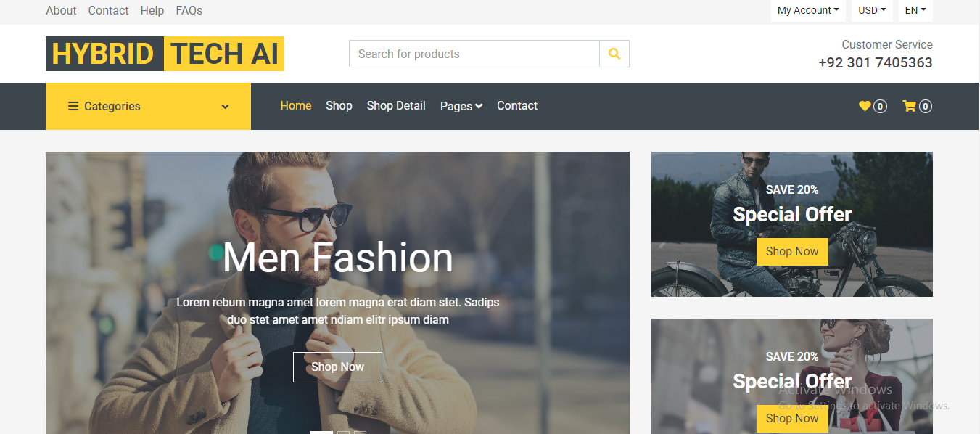Viewport: 980px width, 434px height.
Task: Open Shop Detail from the navbar
Action: pyautogui.click(x=396, y=106)
